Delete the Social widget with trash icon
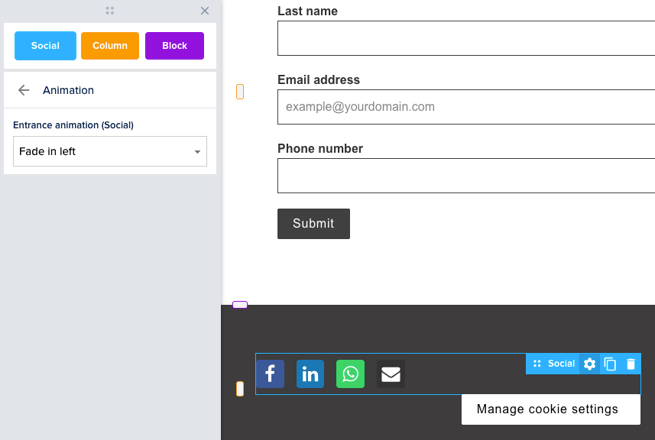655x440 pixels. (631, 364)
